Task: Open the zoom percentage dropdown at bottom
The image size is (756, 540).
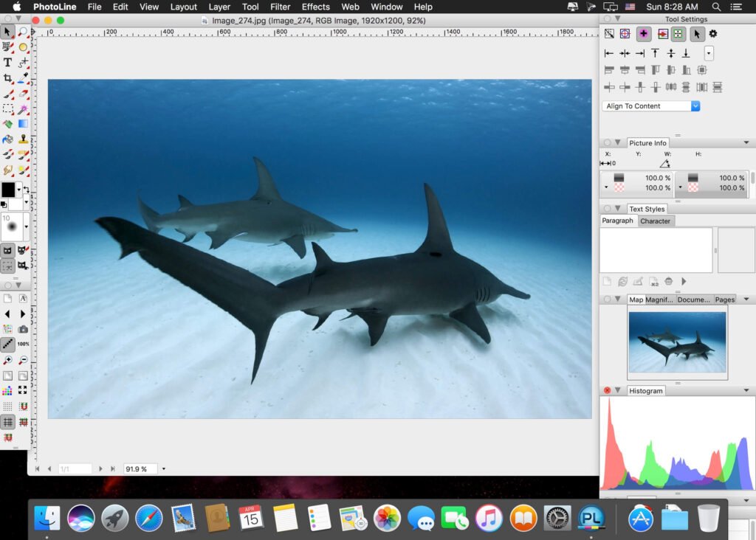Action: (x=162, y=468)
